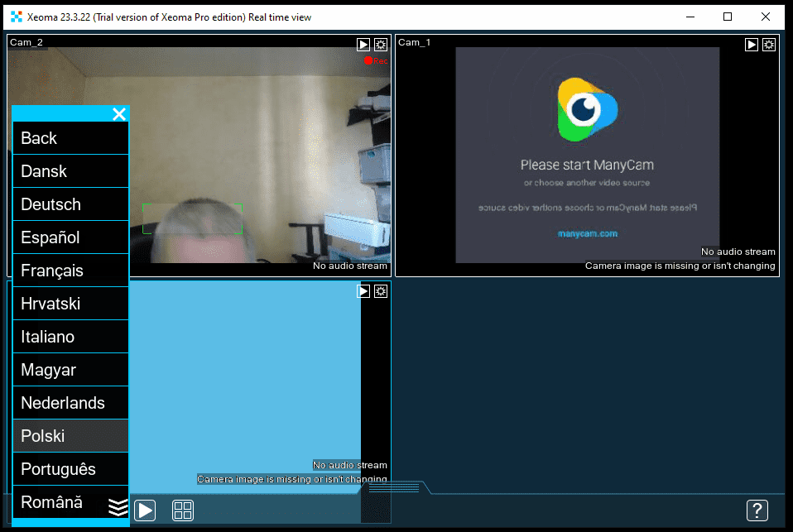
Task: Open the Cam_2 settings gear icon
Action: click(381, 45)
